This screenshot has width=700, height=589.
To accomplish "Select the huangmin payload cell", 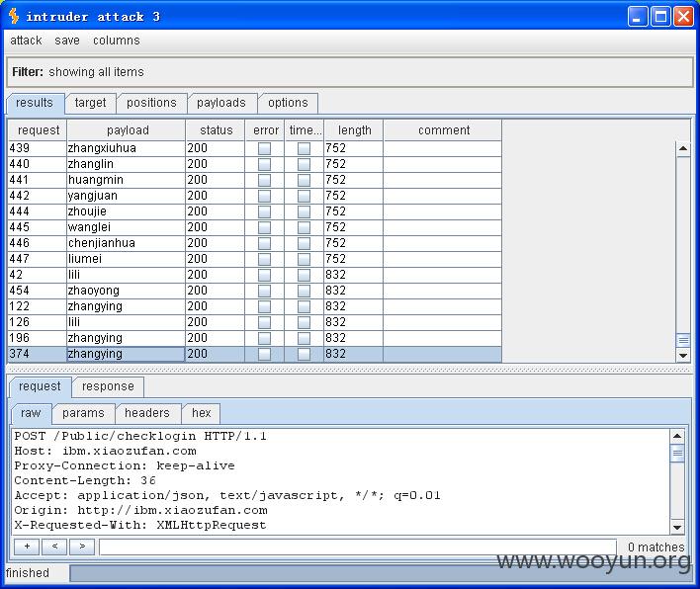I will [127, 180].
